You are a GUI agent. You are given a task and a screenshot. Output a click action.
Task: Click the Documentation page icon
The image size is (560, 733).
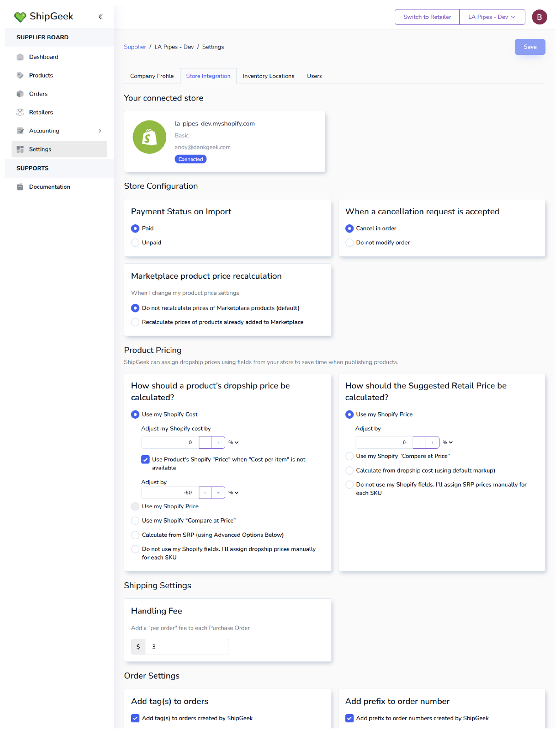pos(20,187)
